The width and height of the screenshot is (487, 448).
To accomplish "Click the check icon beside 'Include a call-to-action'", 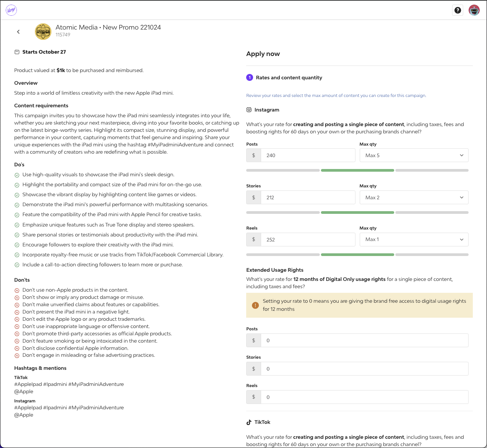I will (x=17, y=265).
